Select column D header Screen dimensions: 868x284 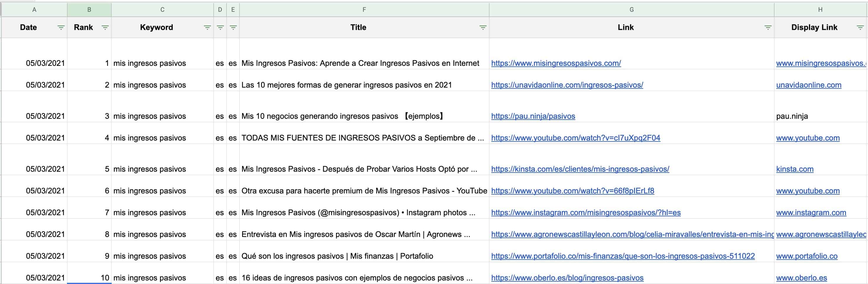click(220, 10)
